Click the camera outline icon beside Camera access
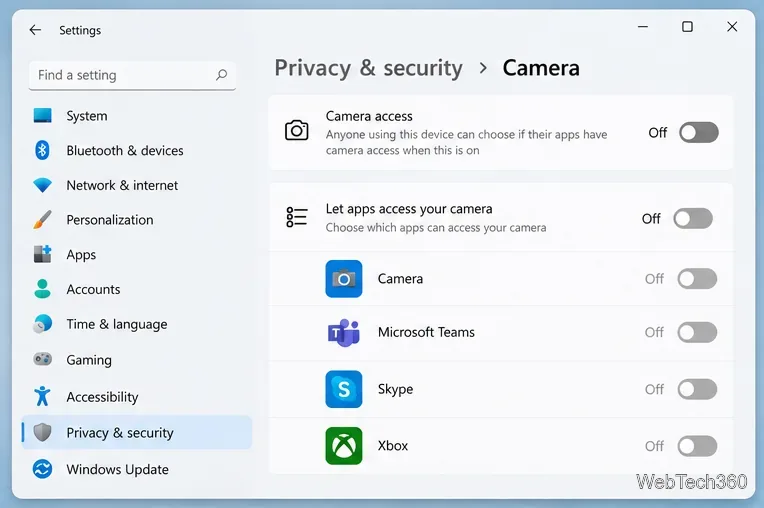The image size is (764, 508). [x=297, y=131]
